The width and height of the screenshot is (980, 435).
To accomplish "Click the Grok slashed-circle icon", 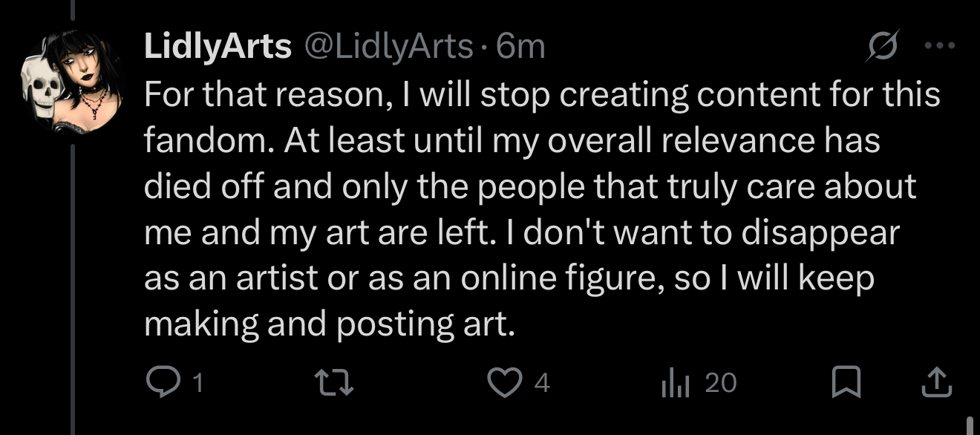I will pos(885,47).
